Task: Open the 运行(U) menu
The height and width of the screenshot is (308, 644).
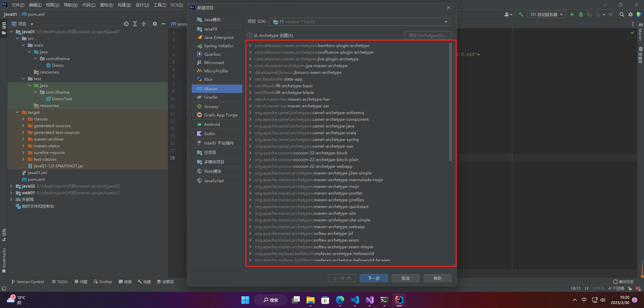Action: tap(142, 5)
